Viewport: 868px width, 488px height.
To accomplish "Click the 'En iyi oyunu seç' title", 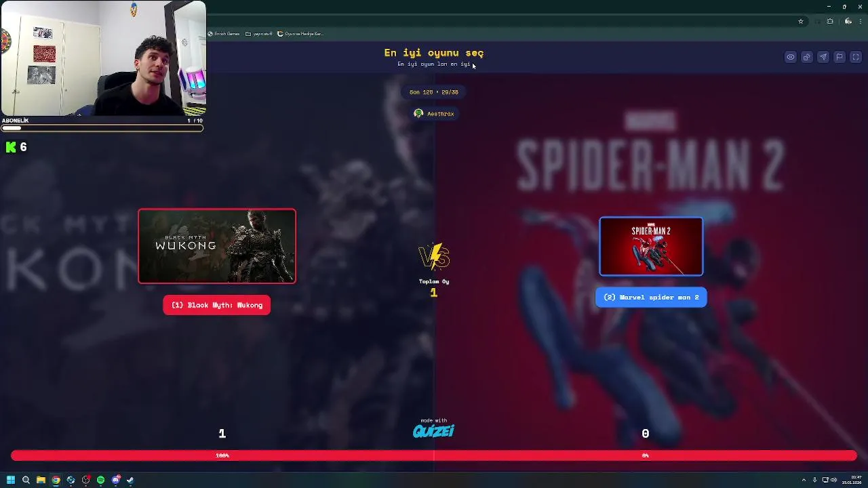I will tap(434, 52).
